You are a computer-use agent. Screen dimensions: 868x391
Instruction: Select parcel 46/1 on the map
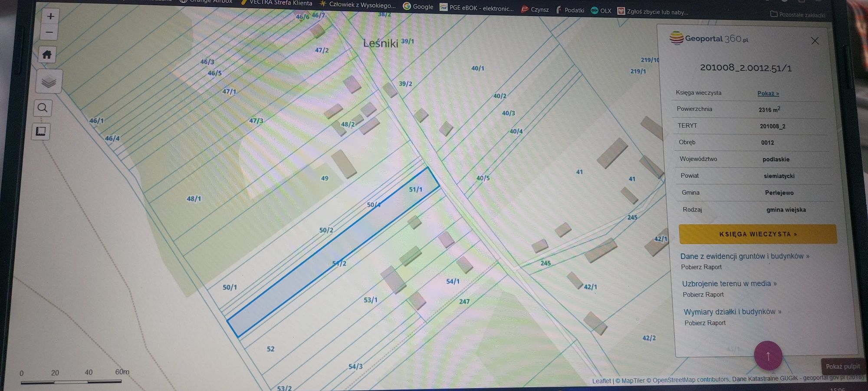(x=96, y=121)
